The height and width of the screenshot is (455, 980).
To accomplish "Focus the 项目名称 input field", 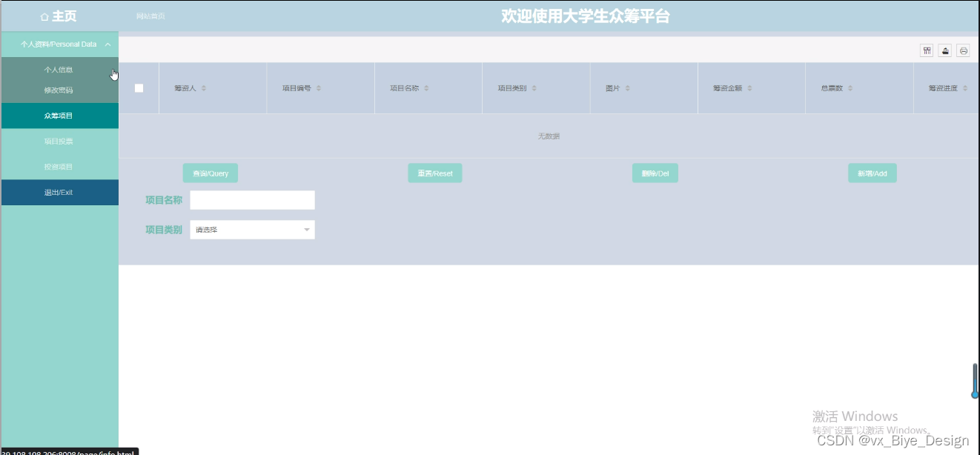I will (252, 200).
